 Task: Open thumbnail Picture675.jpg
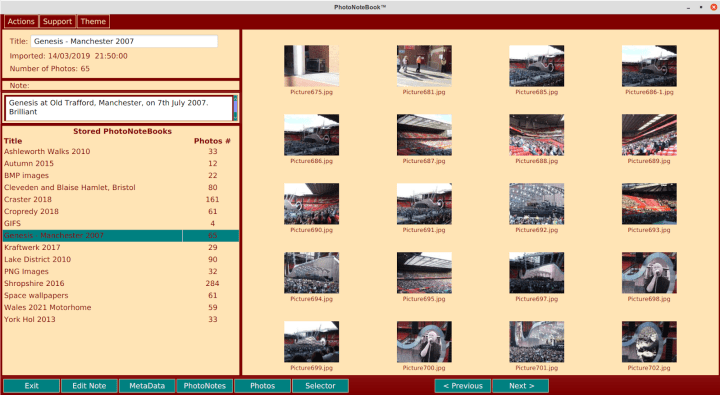tap(311, 66)
